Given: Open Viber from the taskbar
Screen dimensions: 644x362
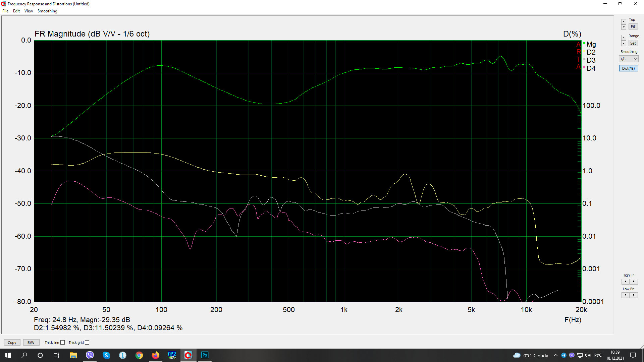Looking at the screenshot, I should tap(90, 355).
